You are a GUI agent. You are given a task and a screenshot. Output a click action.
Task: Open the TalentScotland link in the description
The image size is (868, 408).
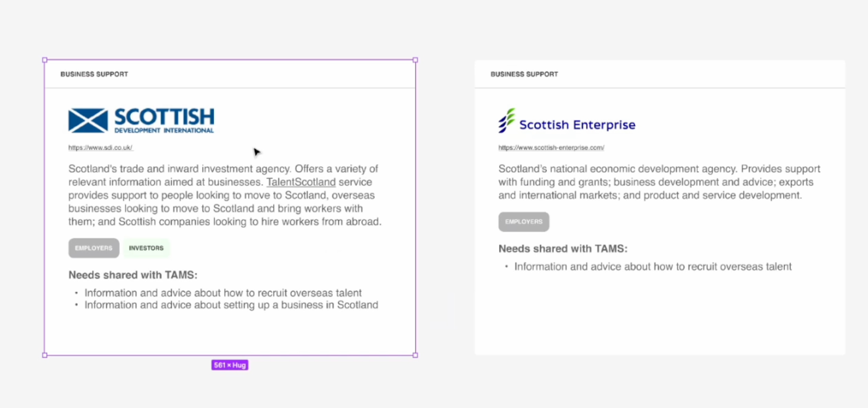pyautogui.click(x=301, y=182)
